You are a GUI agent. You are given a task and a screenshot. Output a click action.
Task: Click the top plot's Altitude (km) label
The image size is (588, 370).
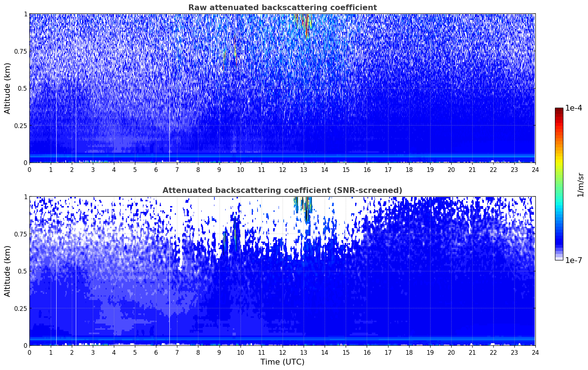(8, 88)
